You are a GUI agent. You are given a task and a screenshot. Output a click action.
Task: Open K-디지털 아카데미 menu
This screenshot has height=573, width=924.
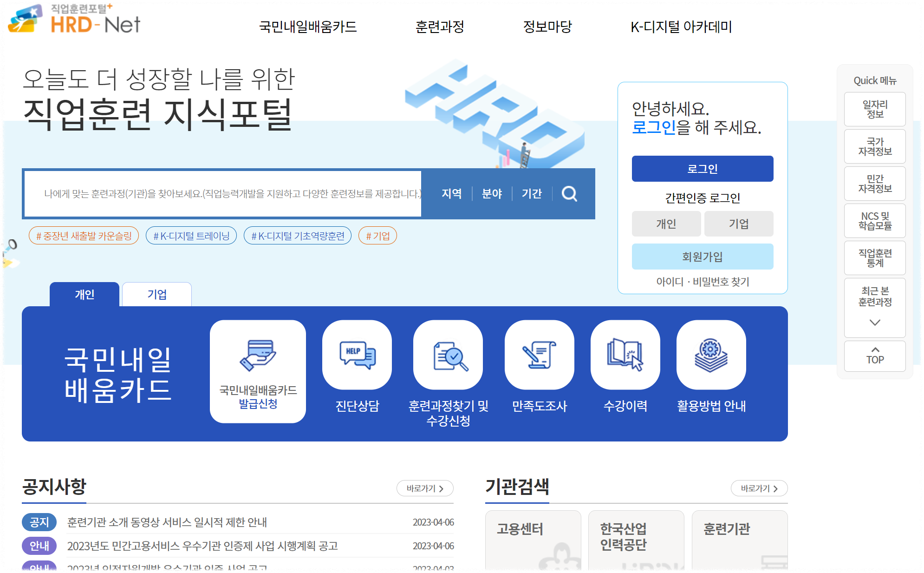[x=681, y=27]
